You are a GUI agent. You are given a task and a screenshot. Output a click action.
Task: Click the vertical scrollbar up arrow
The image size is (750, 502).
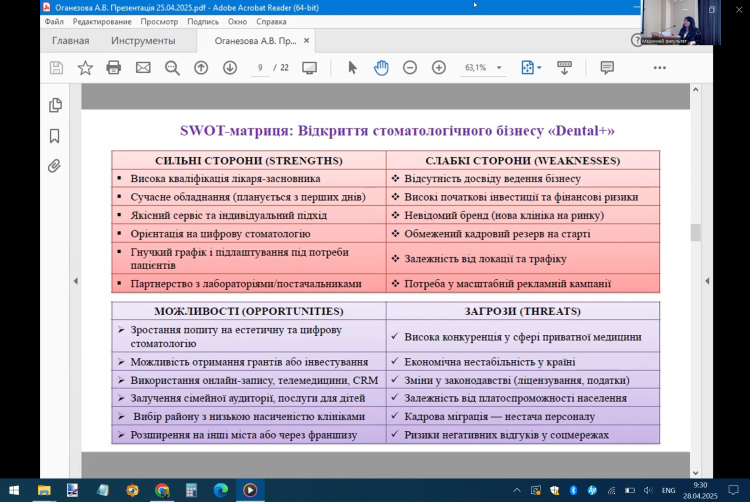(696, 90)
